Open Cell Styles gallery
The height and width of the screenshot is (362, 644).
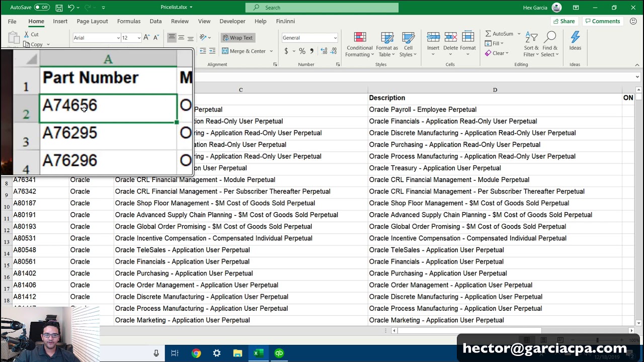pyautogui.click(x=408, y=45)
